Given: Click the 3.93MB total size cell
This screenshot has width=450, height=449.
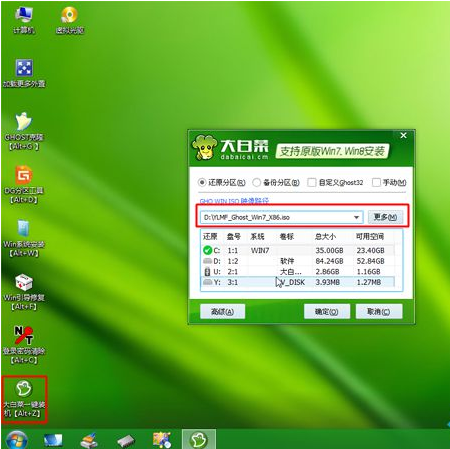Looking at the screenshot, I should pyautogui.click(x=327, y=282).
